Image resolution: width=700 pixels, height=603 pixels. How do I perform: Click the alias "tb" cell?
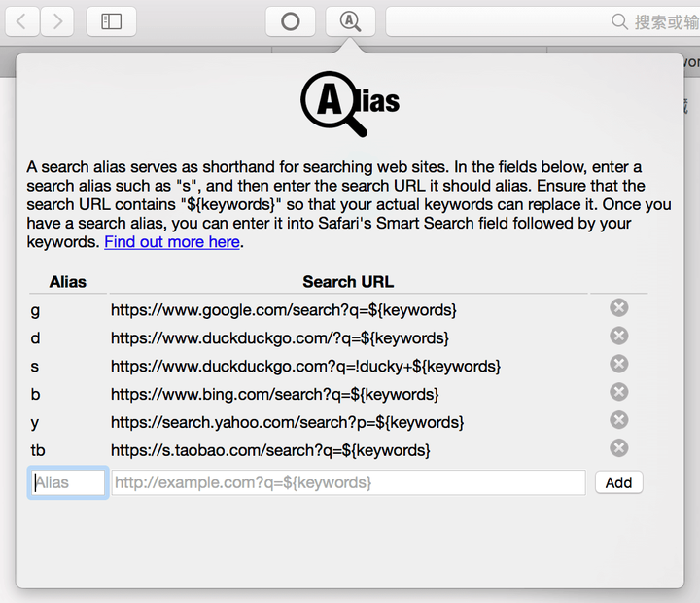click(38, 450)
